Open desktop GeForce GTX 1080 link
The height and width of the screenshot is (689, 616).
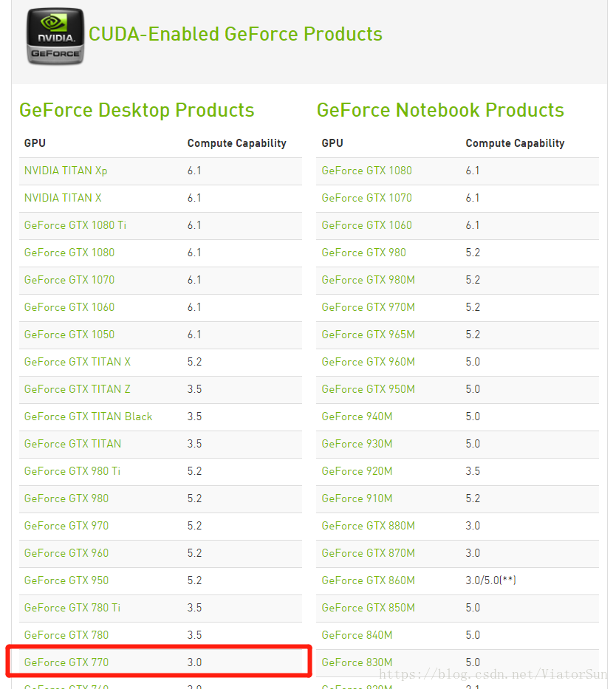click(x=69, y=253)
